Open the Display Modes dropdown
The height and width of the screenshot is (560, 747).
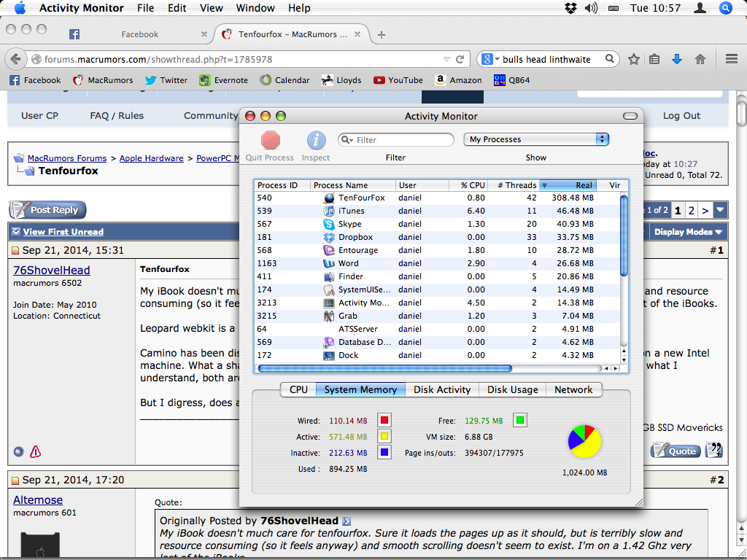(x=687, y=232)
